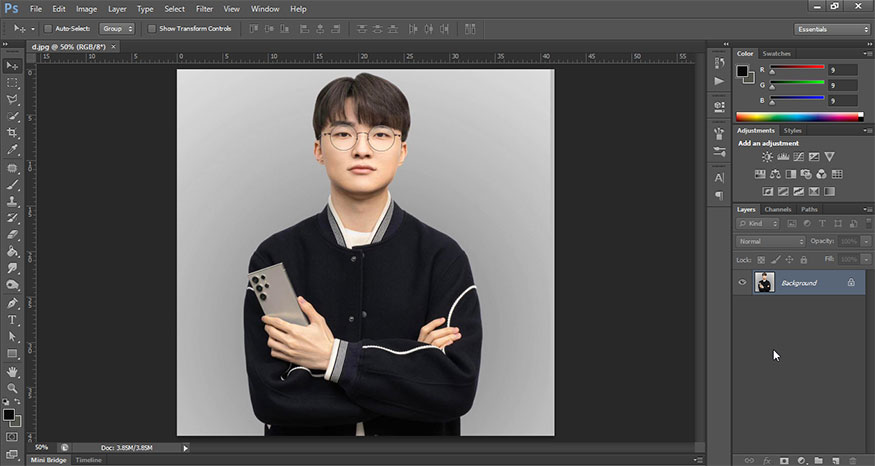Toggle lock position

pyautogui.click(x=789, y=260)
